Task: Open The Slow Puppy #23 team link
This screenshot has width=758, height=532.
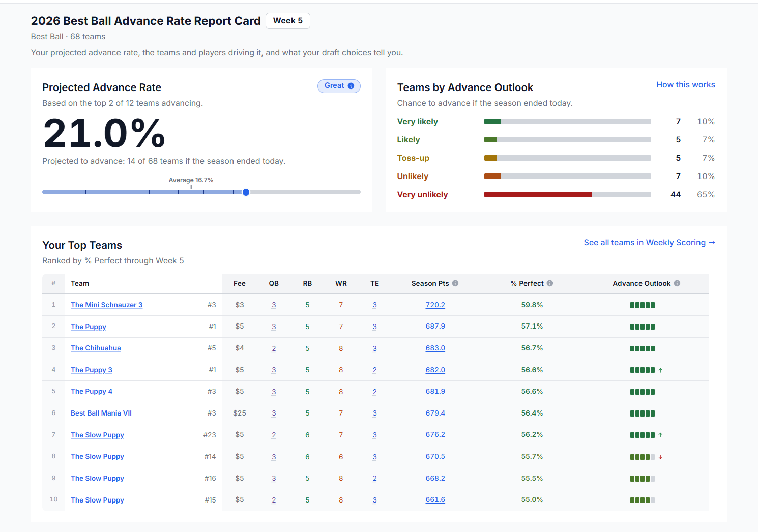Action: click(x=97, y=435)
